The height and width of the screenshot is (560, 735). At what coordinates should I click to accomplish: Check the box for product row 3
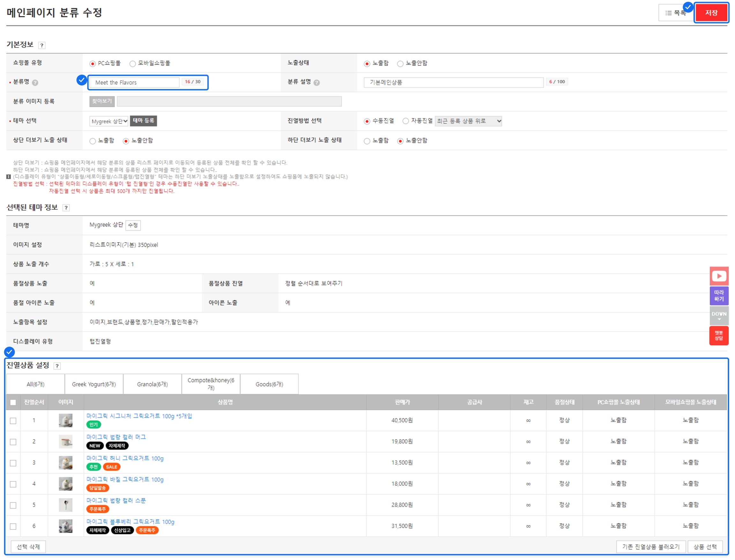(13, 463)
